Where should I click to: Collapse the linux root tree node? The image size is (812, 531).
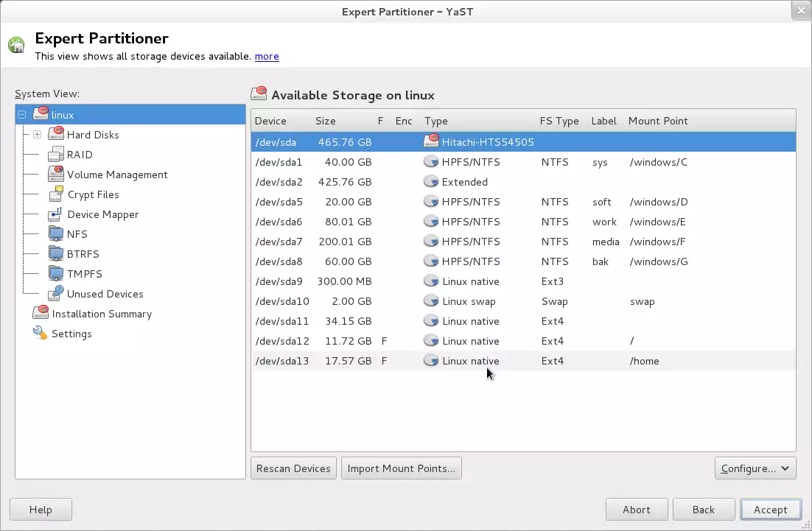pyautogui.click(x=22, y=115)
